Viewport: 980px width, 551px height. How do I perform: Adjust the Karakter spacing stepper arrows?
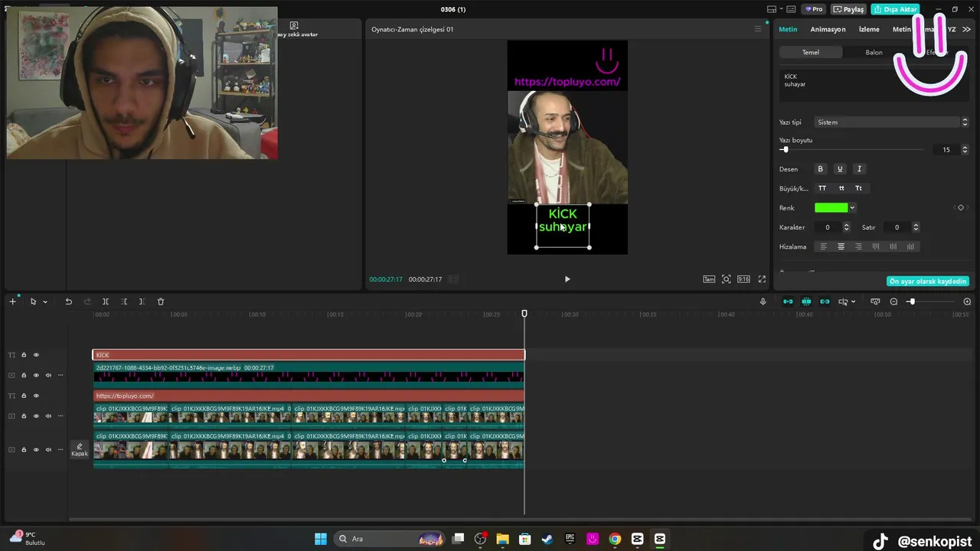click(x=846, y=227)
